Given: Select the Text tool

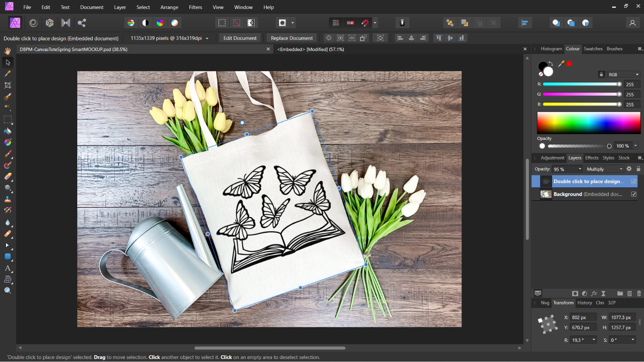Looking at the screenshot, I should click(x=7, y=268).
